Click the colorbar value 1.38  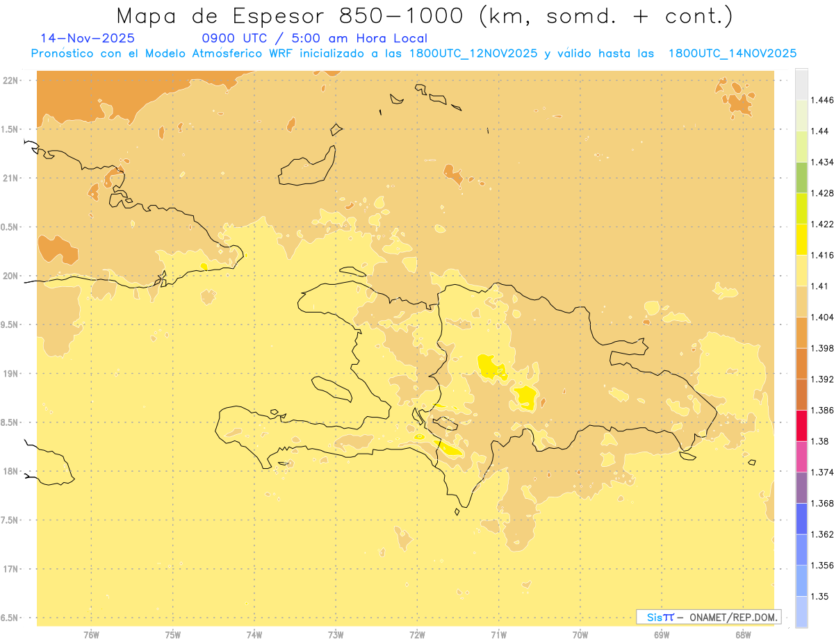[x=819, y=441]
